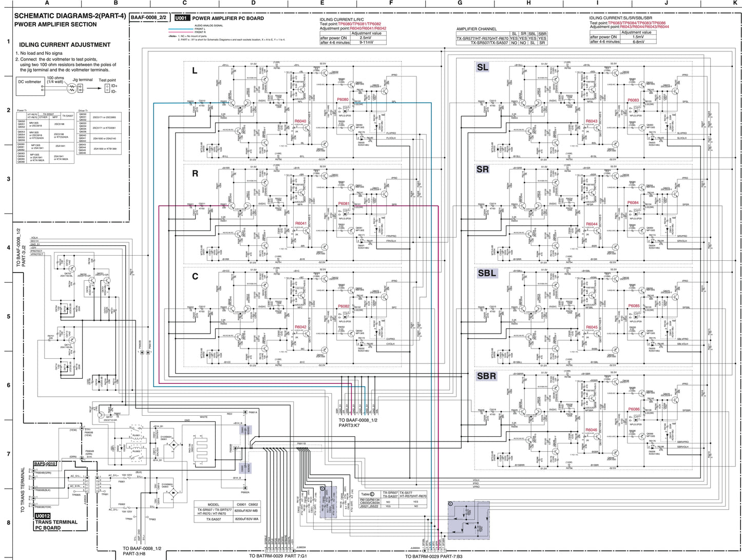Screen dimensions: 742x560
Task: Click test point P6080 in L channel
Action: [343, 100]
